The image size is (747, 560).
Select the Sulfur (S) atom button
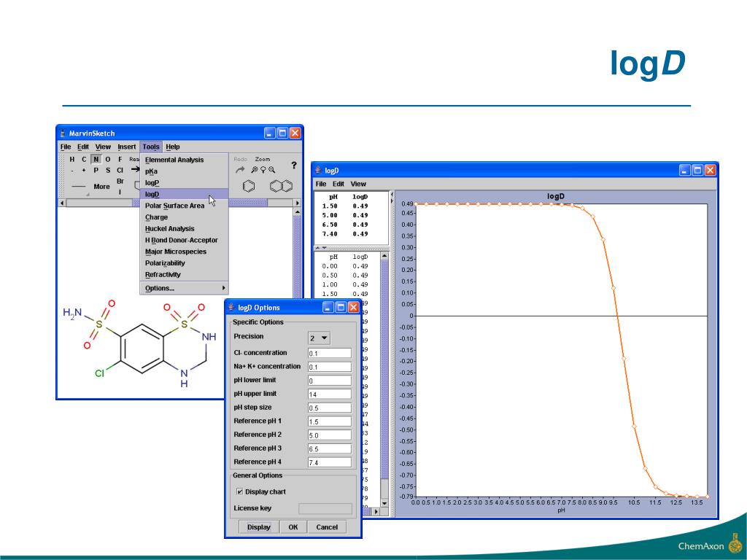[x=108, y=170]
